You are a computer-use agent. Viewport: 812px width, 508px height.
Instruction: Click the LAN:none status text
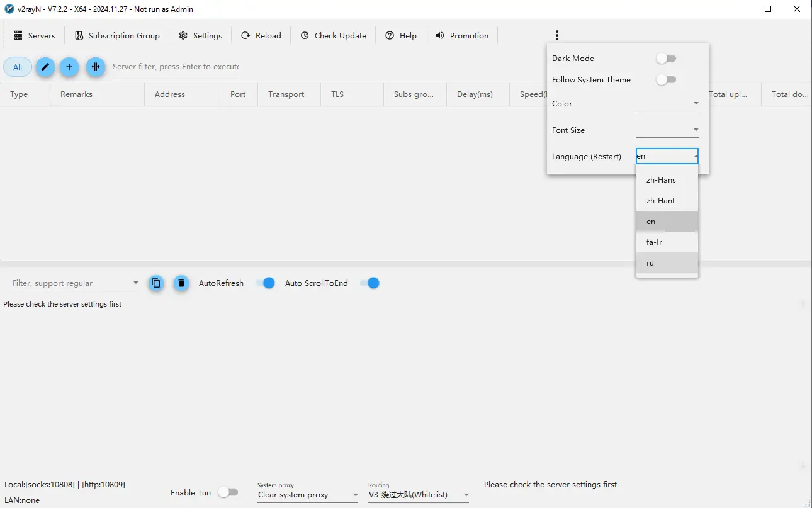click(22, 500)
